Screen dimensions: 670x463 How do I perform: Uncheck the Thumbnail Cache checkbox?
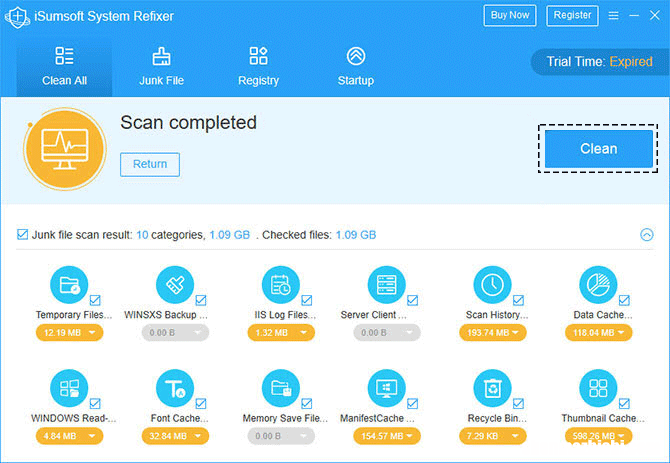[624, 404]
